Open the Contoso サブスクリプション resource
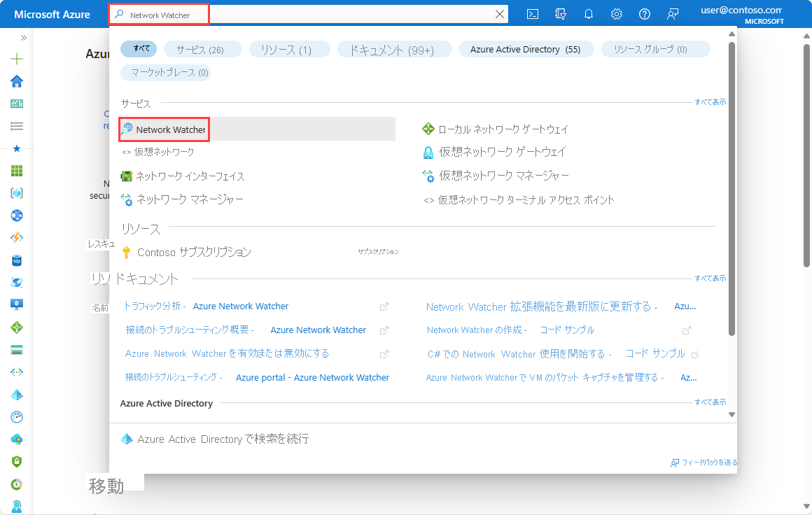 (x=186, y=252)
